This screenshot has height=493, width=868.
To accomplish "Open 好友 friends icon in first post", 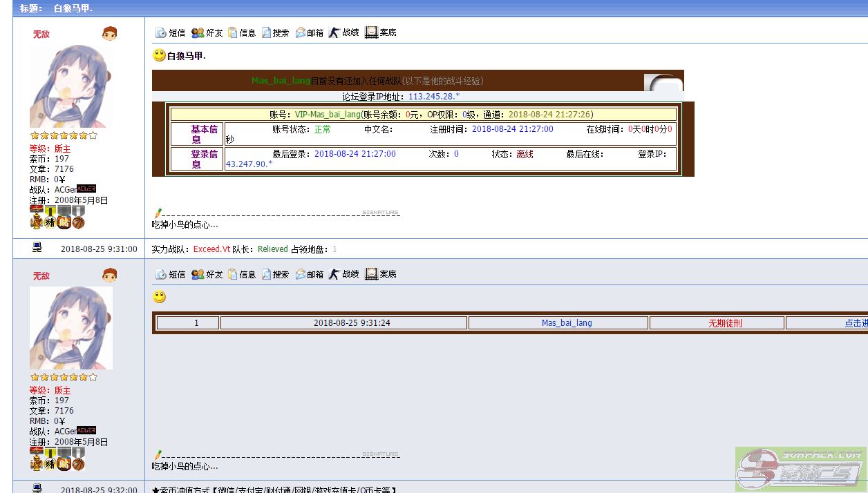I will (x=198, y=32).
